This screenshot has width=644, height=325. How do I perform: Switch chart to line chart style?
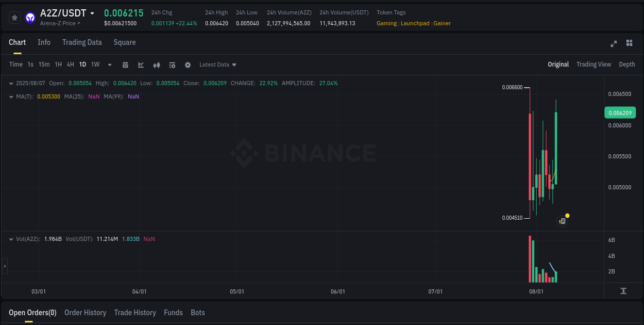[141, 64]
